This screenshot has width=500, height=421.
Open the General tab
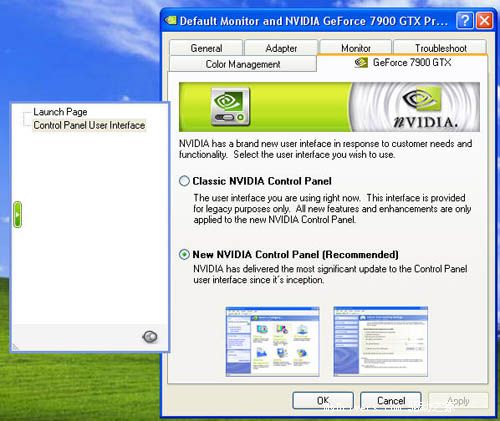[x=206, y=48]
